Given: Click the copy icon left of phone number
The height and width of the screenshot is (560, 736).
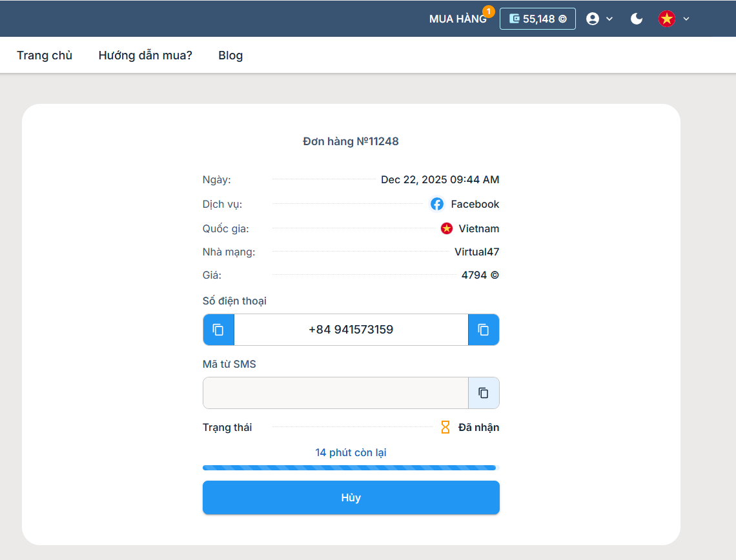Looking at the screenshot, I should 218,330.
